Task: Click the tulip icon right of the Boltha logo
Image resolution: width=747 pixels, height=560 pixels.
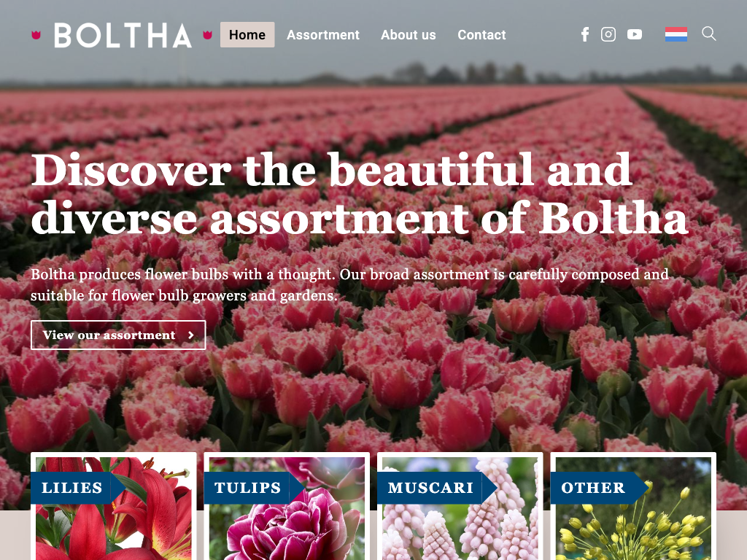Action: 207,35
